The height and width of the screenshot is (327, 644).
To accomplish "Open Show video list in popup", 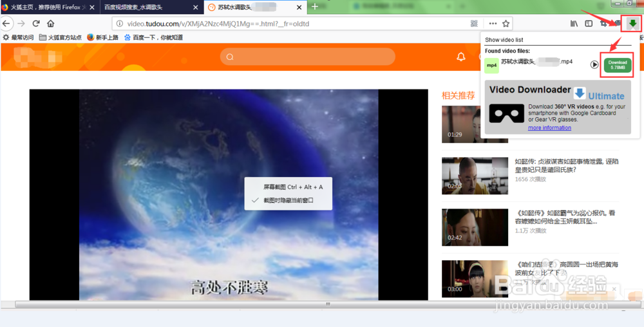I will [x=504, y=40].
